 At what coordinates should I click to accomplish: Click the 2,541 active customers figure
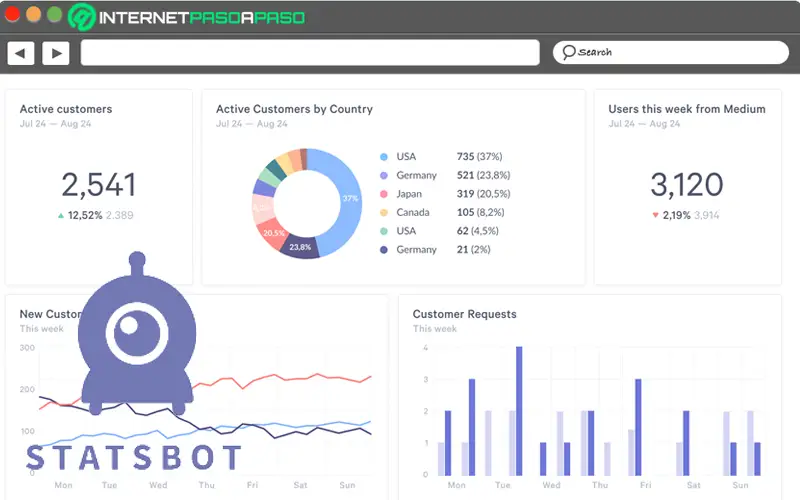pyautogui.click(x=99, y=185)
